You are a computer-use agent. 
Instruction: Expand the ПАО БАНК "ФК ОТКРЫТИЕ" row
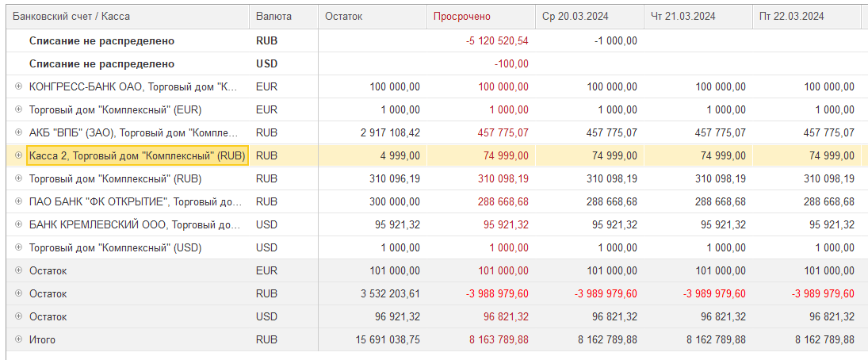[x=18, y=201]
